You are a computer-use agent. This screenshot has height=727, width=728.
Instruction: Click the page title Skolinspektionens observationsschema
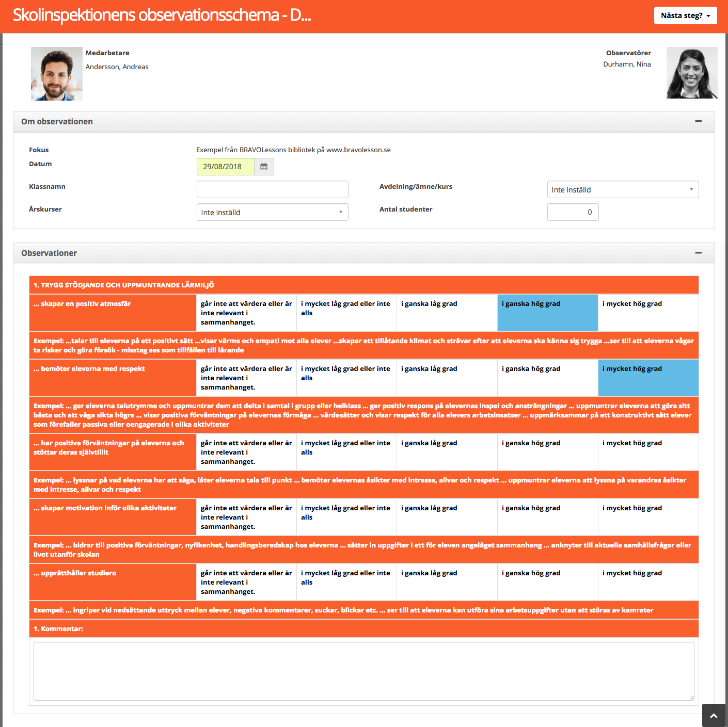pyautogui.click(x=162, y=15)
